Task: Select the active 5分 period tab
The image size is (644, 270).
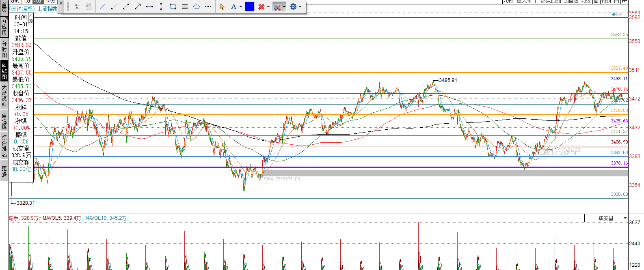Action: [x=38, y=2]
